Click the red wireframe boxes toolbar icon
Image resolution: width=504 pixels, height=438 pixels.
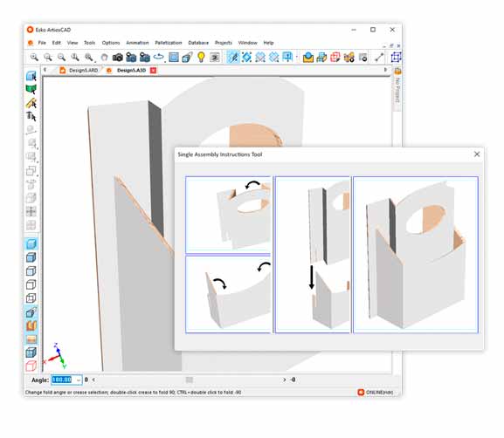point(335,58)
